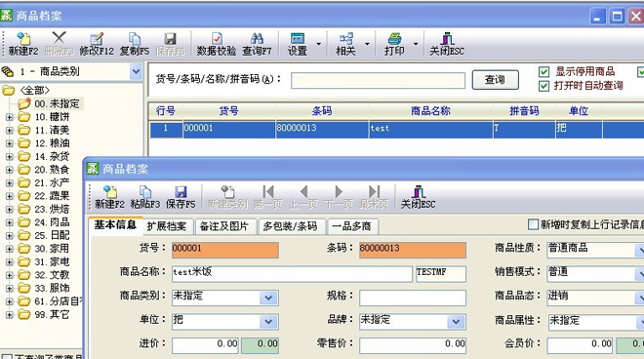Open 单位 dropdown showing 把
This screenshot has width=644, height=359.
pyautogui.click(x=268, y=322)
